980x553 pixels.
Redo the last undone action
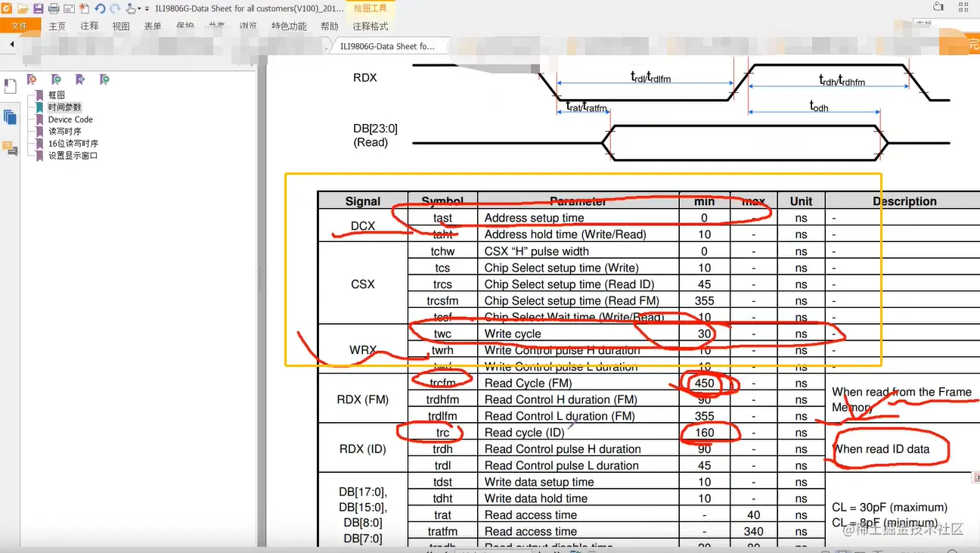pyautogui.click(x=115, y=8)
